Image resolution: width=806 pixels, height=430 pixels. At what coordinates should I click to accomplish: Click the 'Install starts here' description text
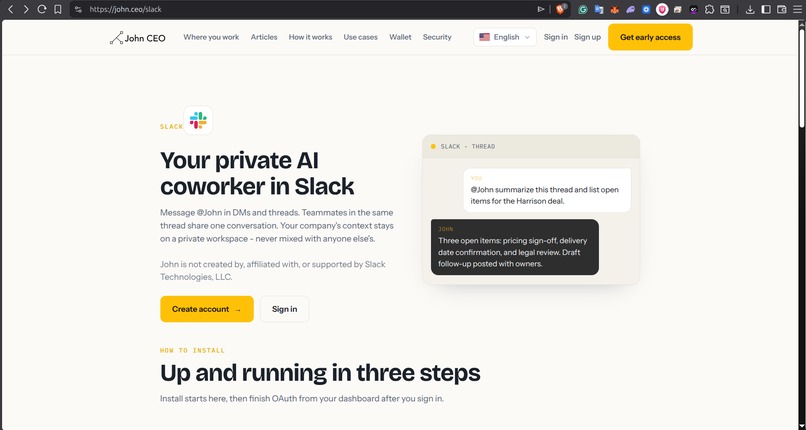coord(302,399)
